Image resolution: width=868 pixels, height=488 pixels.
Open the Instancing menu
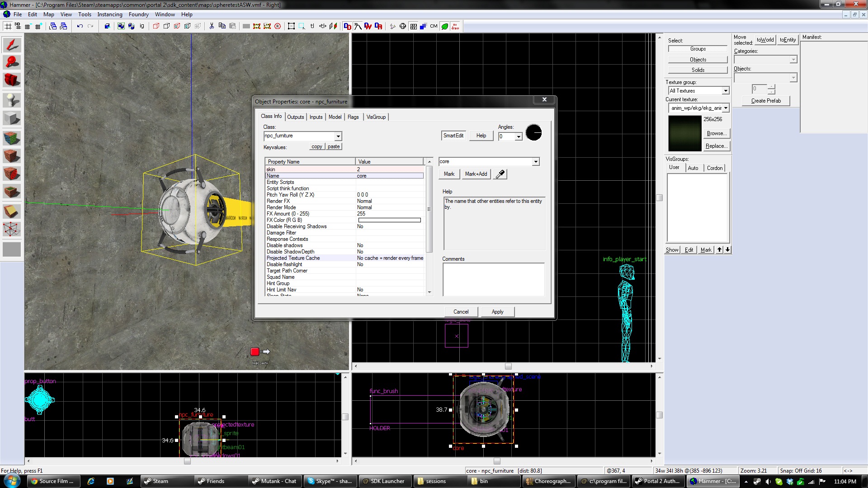(x=109, y=14)
